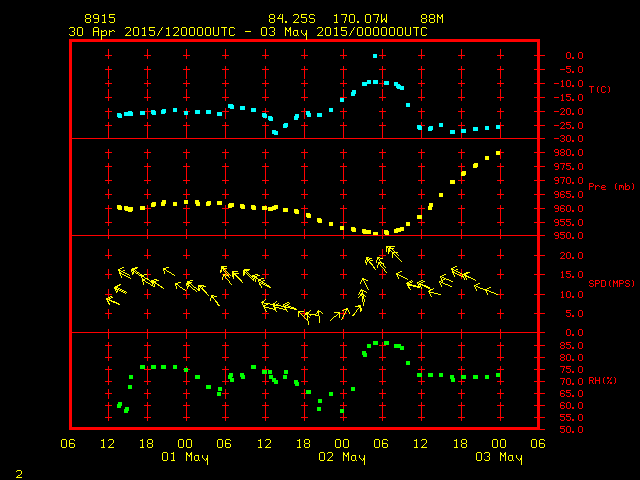Click the "80.0" humidity tick value
This screenshot has height=480, width=640.
point(571,358)
